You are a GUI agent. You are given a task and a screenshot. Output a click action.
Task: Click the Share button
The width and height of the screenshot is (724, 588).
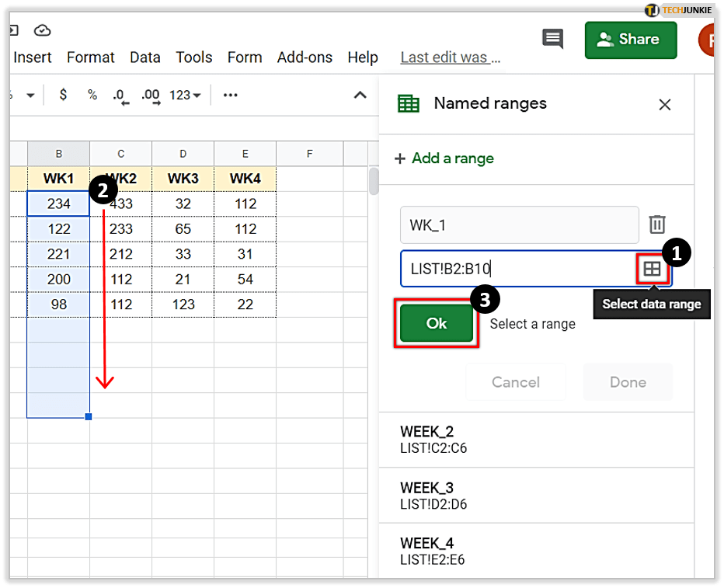[630, 40]
